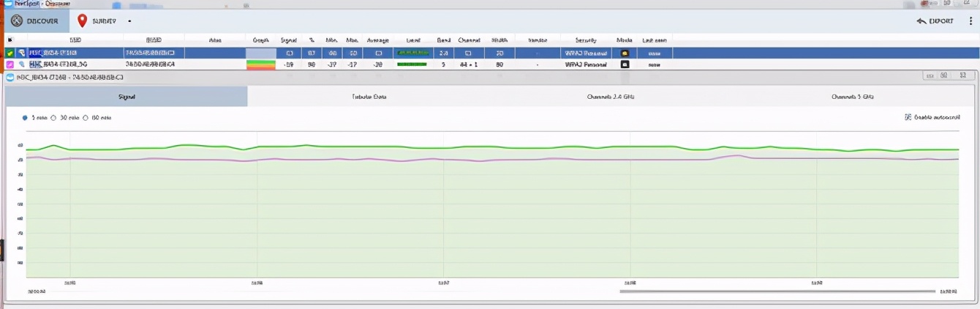Click the horizontal timeline scrollbar below the graph
This screenshot has height=309, width=980.
(x=777, y=291)
